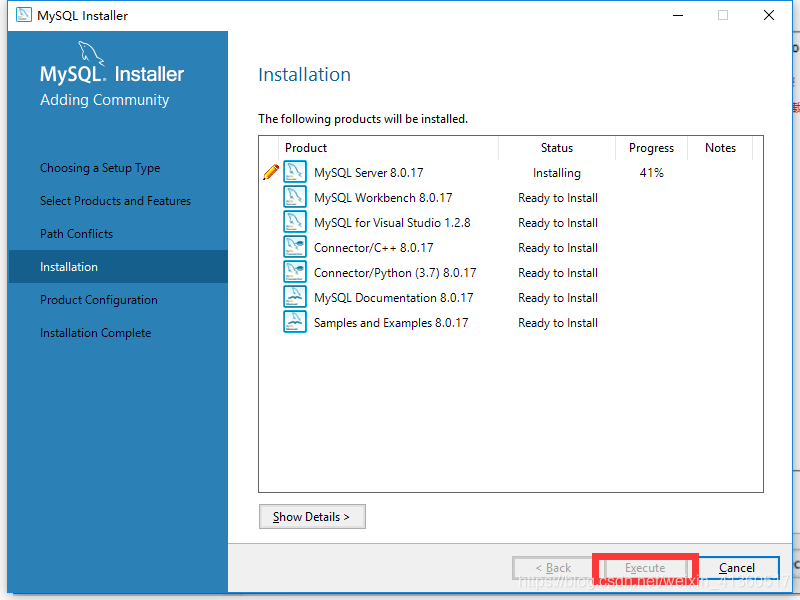
Task: Click the Connector/Python (3.7) product icon
Action: coord(295,271)
